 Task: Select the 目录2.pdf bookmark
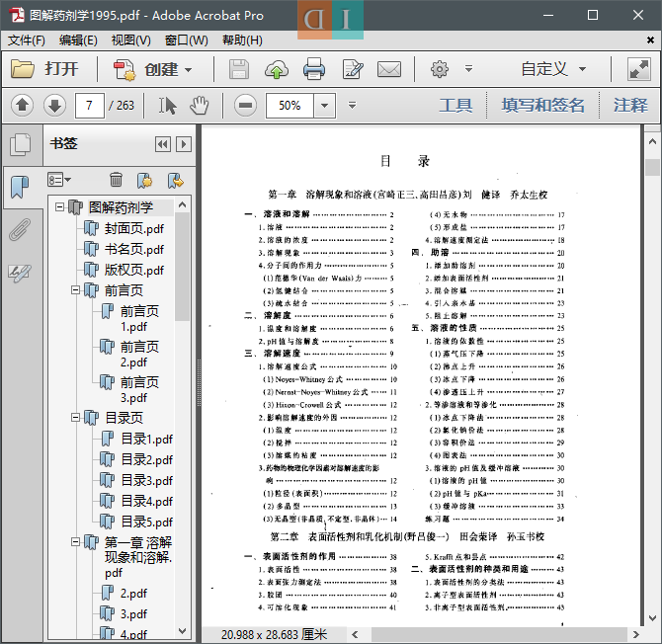pos(146,460)
